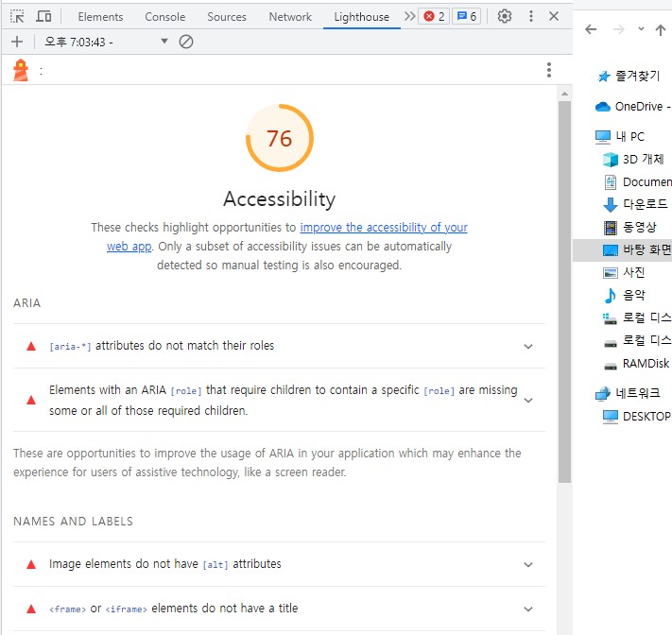Image resolution: width=672 pixels, height=635 pixels.
Task: Click the Lighthouse report vertical scrollbar
Action: [564, 283]
